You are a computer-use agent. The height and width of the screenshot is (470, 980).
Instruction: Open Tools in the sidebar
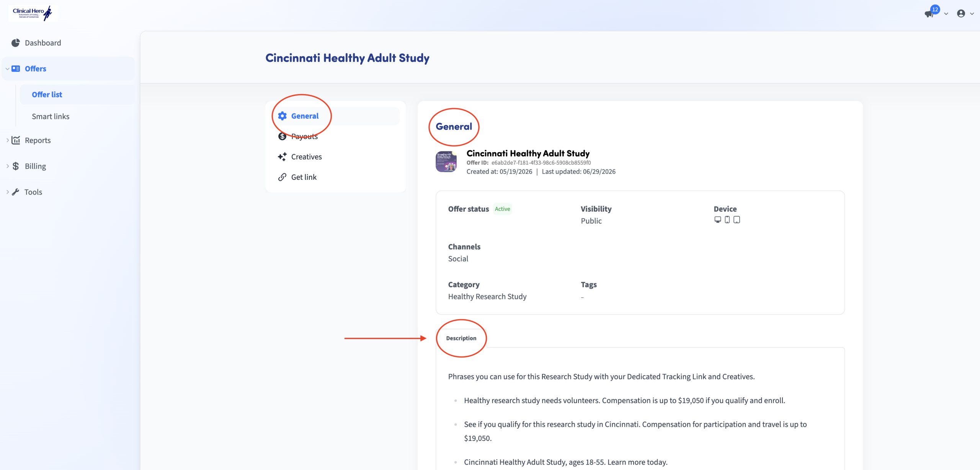33,192
